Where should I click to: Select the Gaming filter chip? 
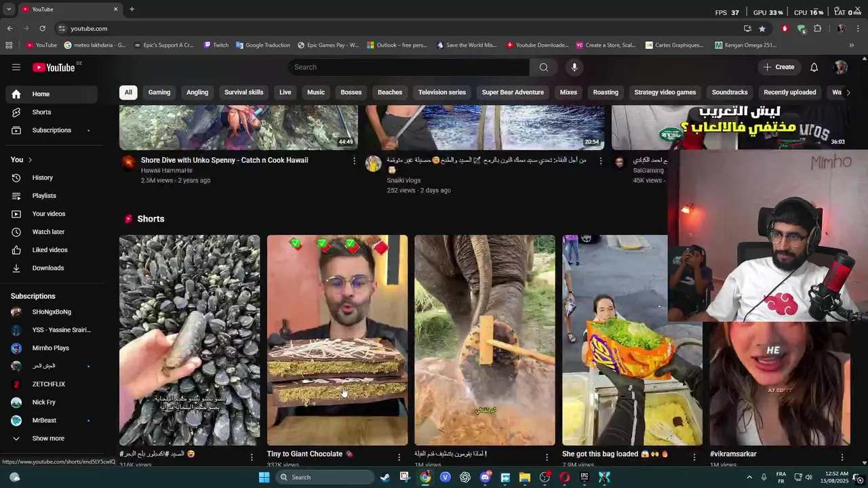[x=159, y=92]
